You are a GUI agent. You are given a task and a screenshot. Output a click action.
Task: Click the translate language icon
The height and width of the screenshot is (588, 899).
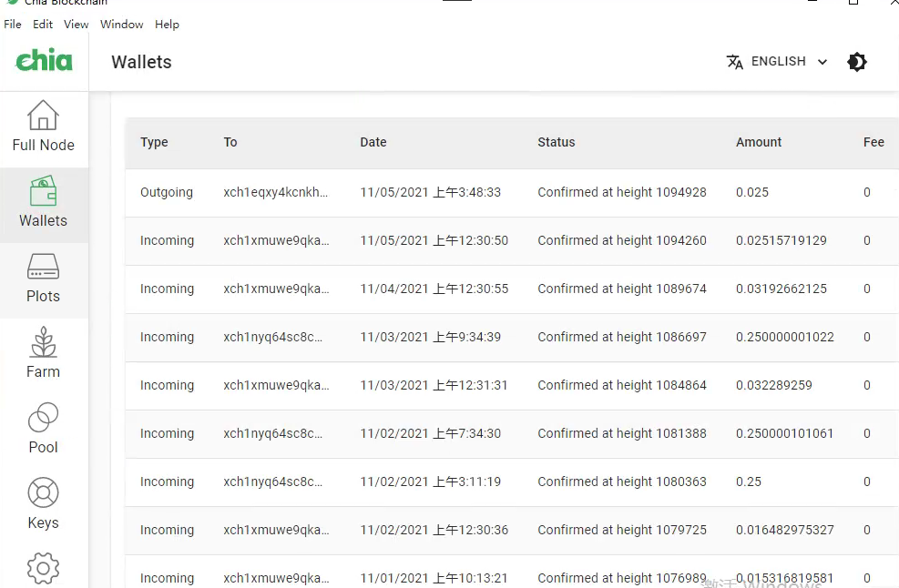coord(734,62)
